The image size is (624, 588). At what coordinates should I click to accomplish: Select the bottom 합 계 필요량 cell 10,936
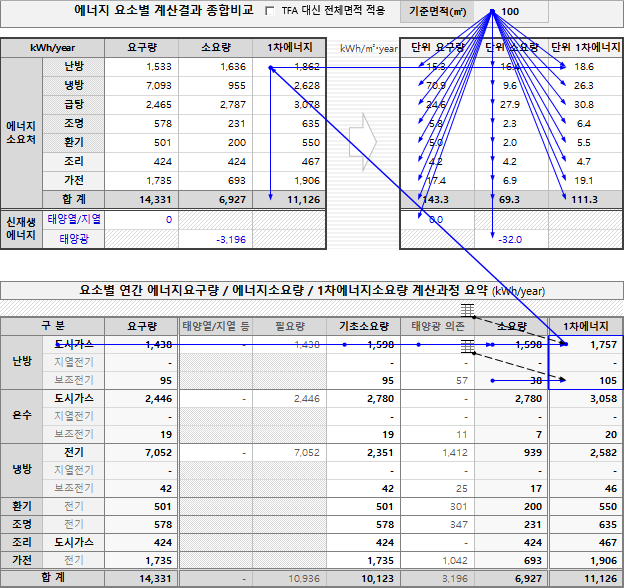[x=290, y=578]
